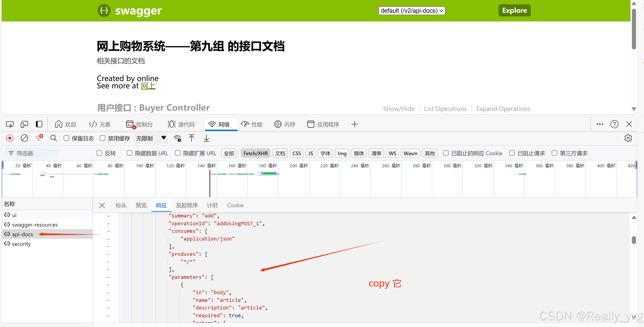Switch to the Cookie sub-tab

(235, 205)
